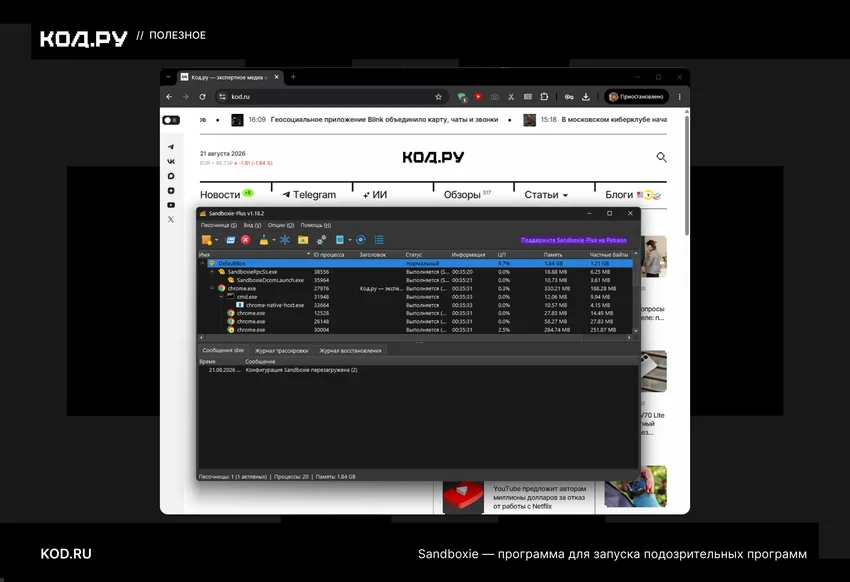850x582 pixels.
Task: Open global settings gears icon
Action: click(321, 240)
